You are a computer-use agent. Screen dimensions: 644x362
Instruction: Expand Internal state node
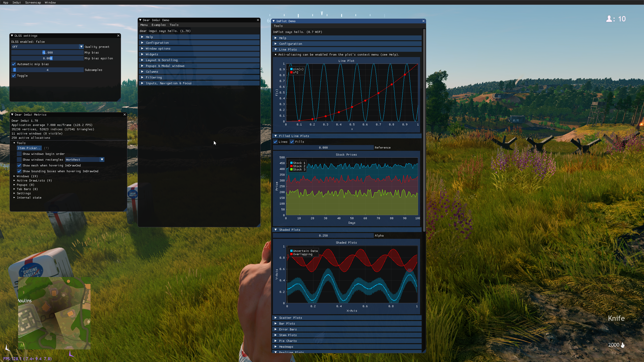(14, 198)
